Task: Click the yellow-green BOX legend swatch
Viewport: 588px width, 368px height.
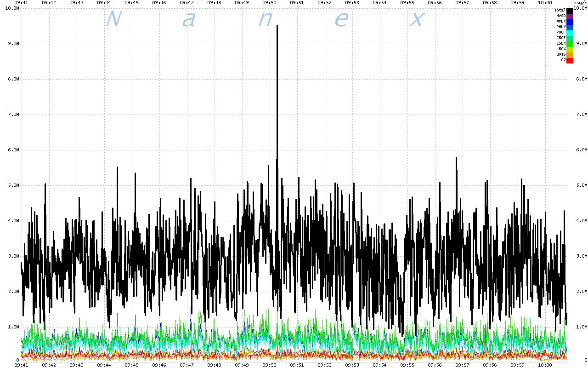Action: coord(570,49)
